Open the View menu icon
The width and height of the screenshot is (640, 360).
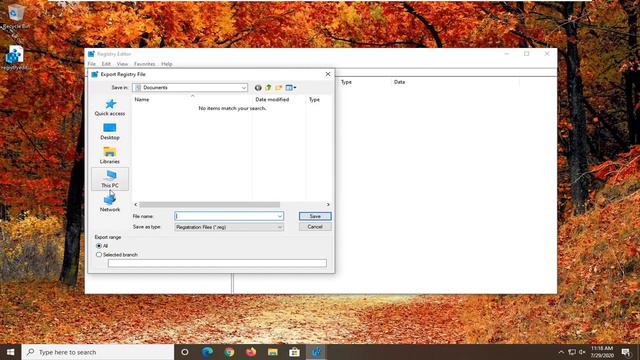coord(291,88)
